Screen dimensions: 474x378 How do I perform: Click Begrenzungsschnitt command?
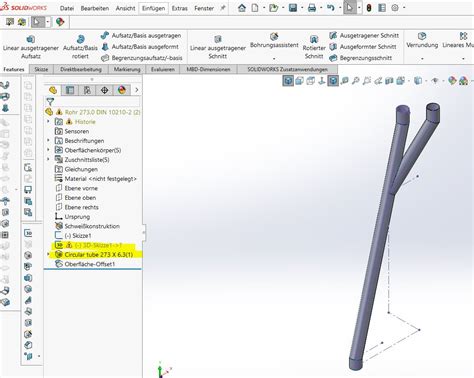click(361, 58)
